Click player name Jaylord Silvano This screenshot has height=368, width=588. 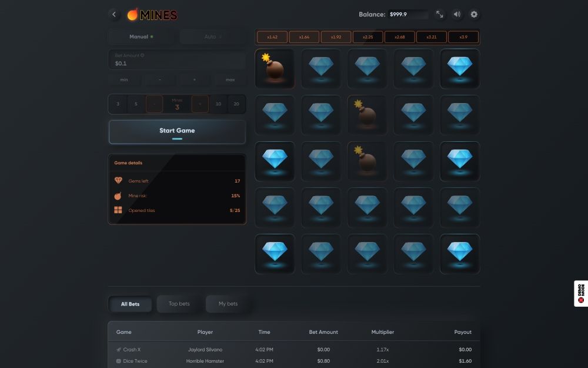pyautogui.click(x=205, y=350)
